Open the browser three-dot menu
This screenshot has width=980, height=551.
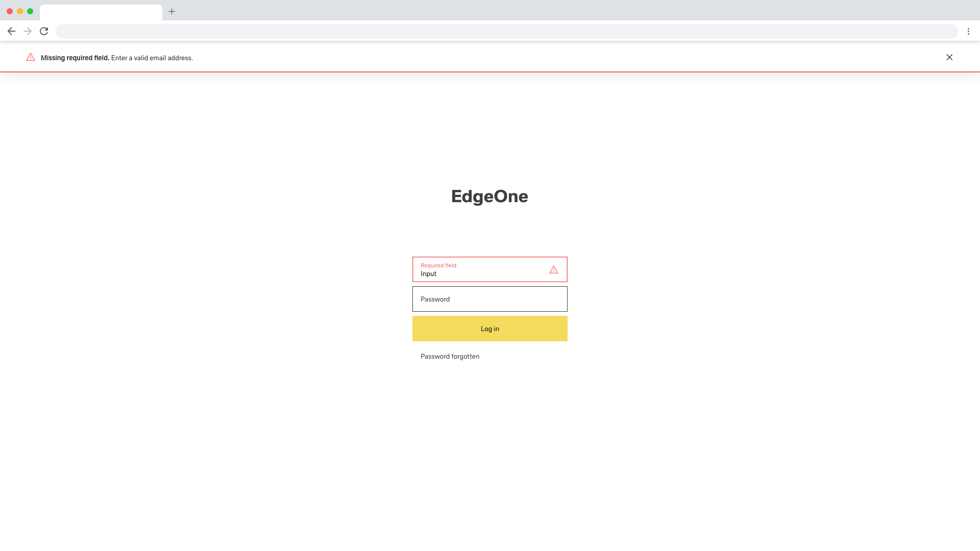968,31
